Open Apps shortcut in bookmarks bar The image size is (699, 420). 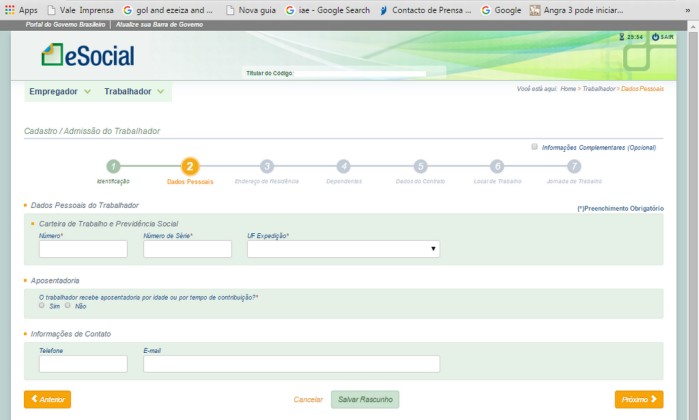pyautogui.click(x=21, y=10)
